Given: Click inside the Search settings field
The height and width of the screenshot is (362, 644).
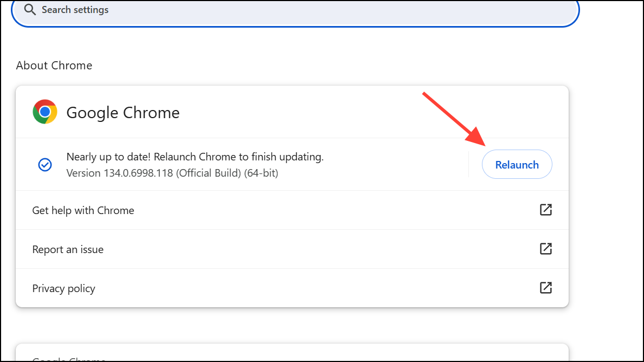Looking at the screenshot, I should pos(271,9).
